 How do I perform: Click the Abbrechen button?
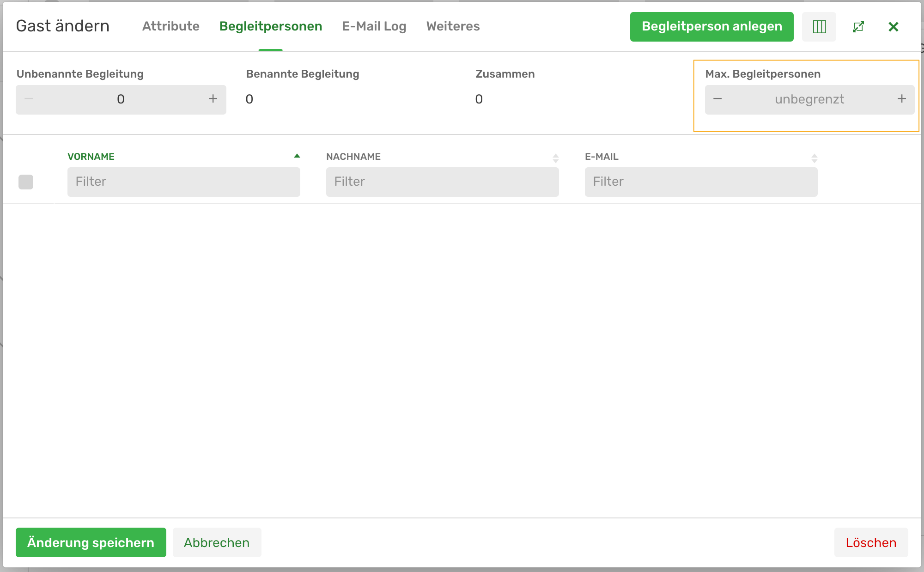[217, 542]
